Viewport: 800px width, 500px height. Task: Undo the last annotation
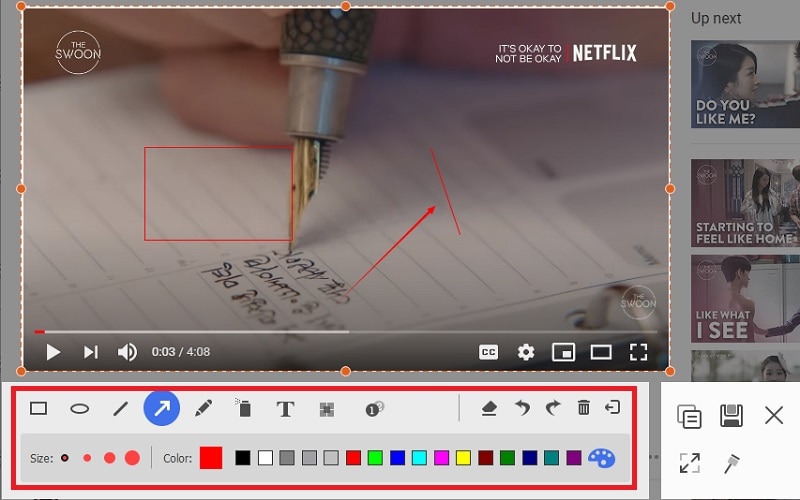coord(522,408)
